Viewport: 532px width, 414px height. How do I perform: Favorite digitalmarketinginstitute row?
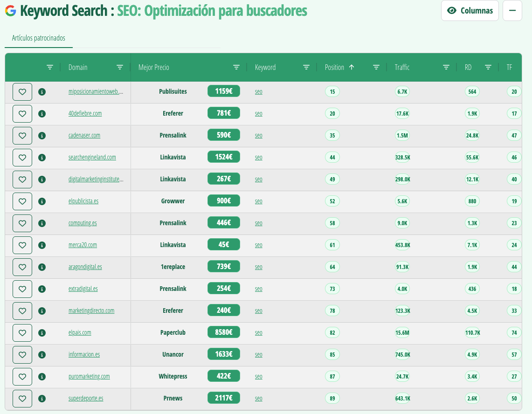point(22,179)
